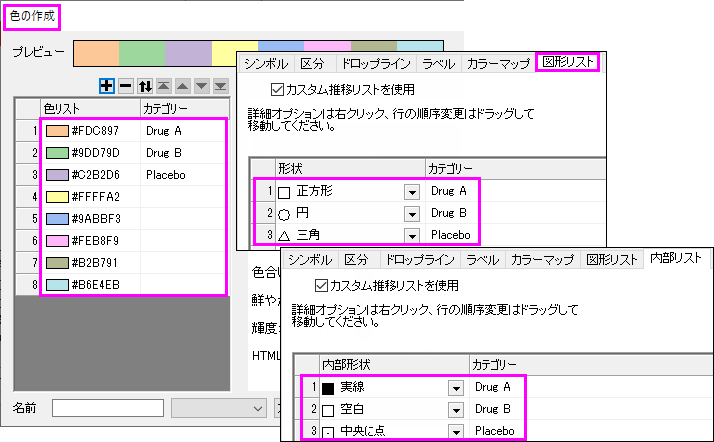Select the #9DD79D color swatch

tap(57, 153)
